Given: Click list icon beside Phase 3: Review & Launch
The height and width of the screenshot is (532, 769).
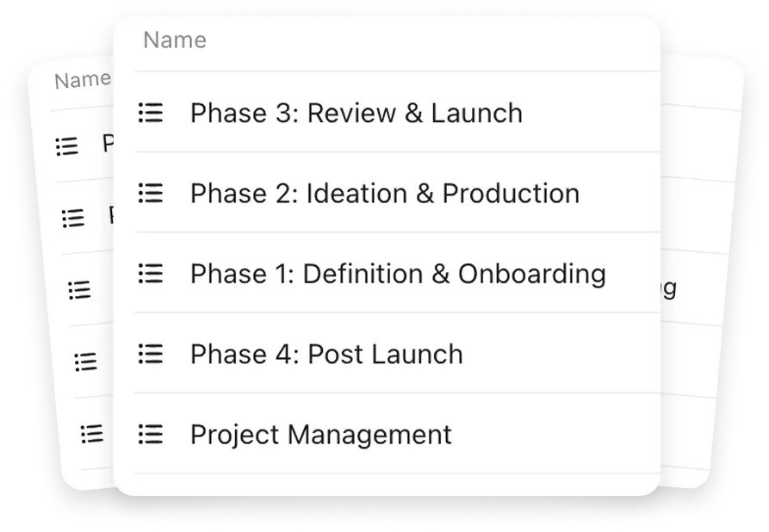Looking at the screenshot, I should 151,113.
